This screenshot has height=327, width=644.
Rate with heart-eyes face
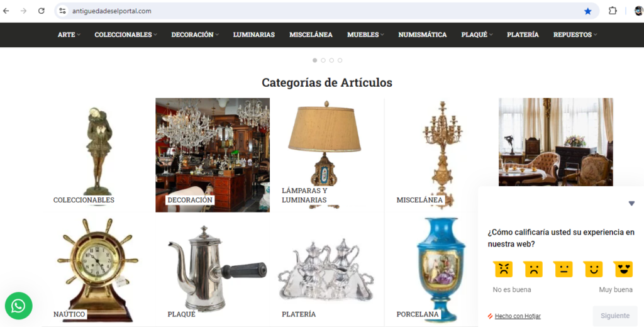[623, 270]
